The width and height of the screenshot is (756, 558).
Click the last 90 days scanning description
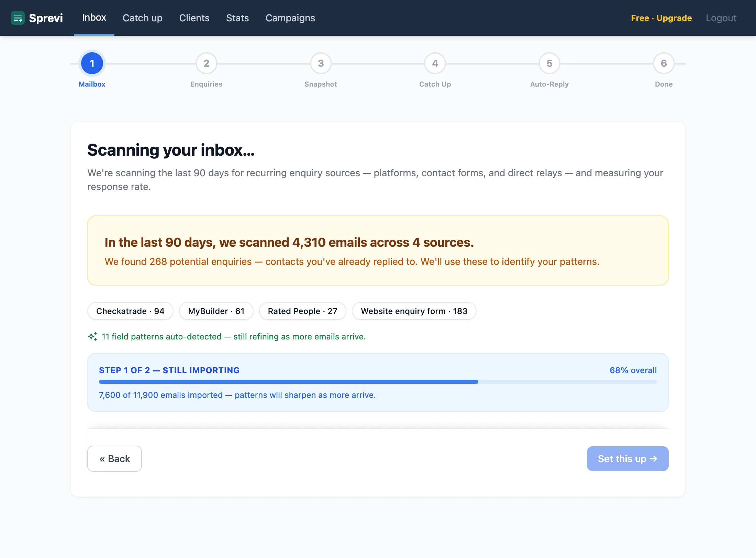375,180
